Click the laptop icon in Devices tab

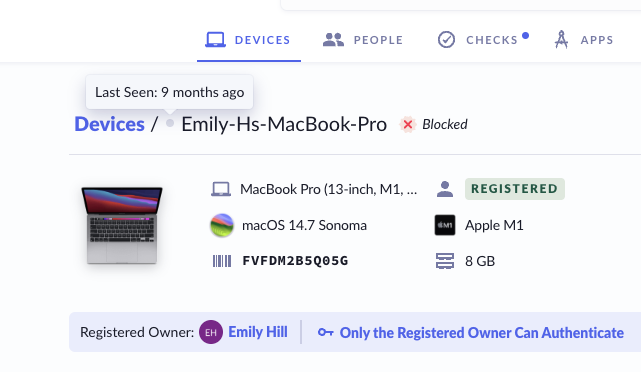(x=215, y=40)
